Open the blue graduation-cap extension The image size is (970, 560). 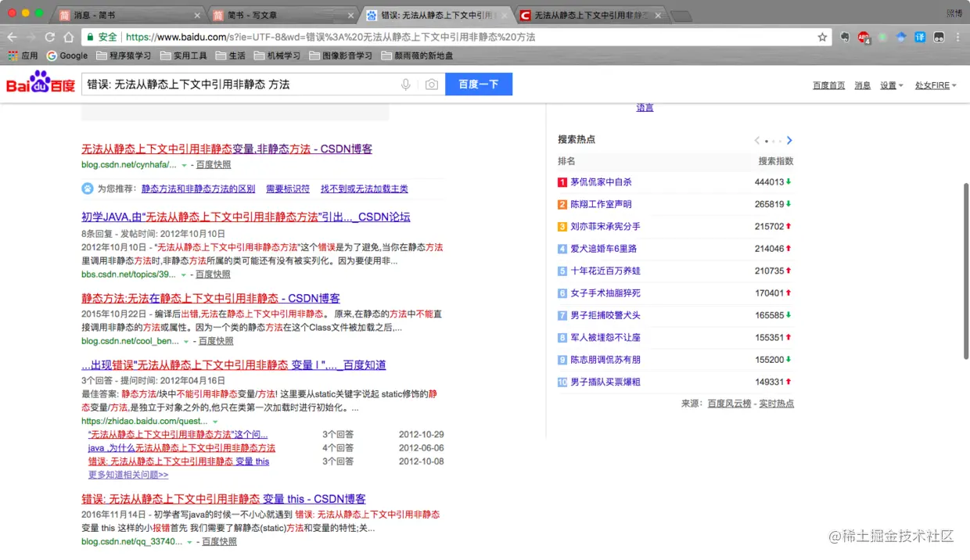coord(901,37)
